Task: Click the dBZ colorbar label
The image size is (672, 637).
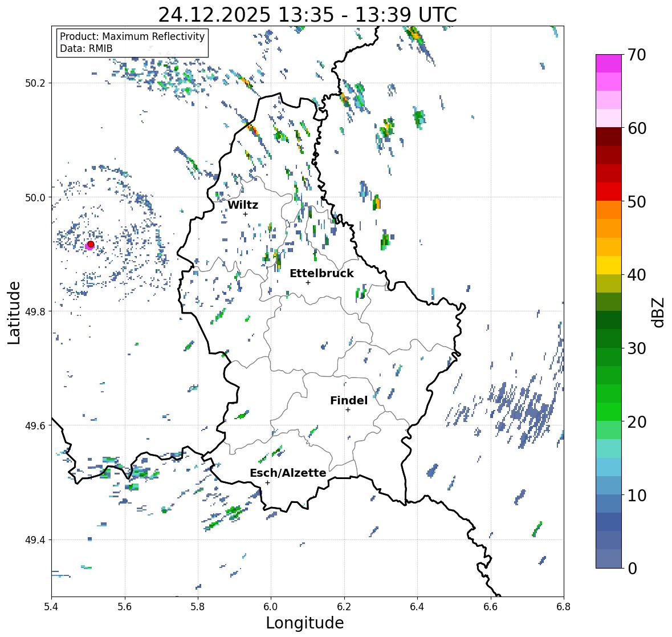Action: coord(659,313)
